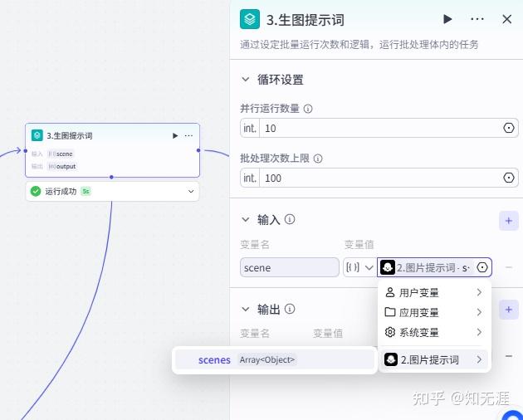Show info for 批处理次数上限
Screen dimensions: 523x420
(x=318, y=159)
